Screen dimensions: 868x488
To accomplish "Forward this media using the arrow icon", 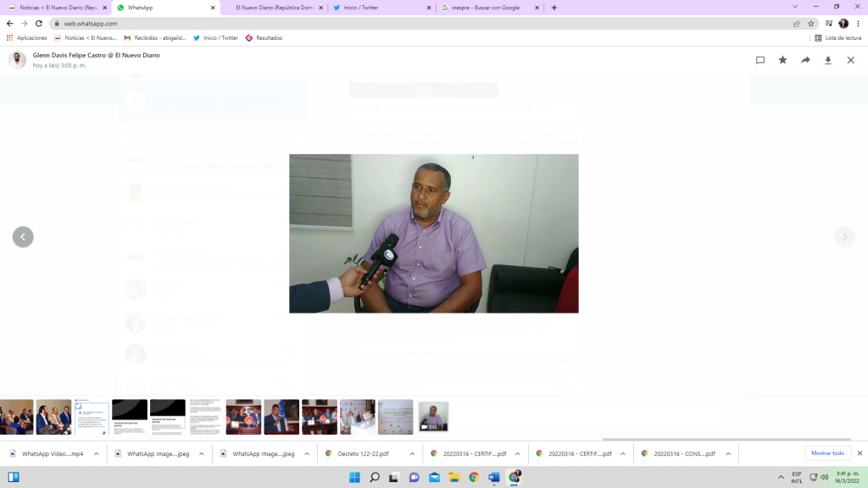I will [x=805, y=60].
